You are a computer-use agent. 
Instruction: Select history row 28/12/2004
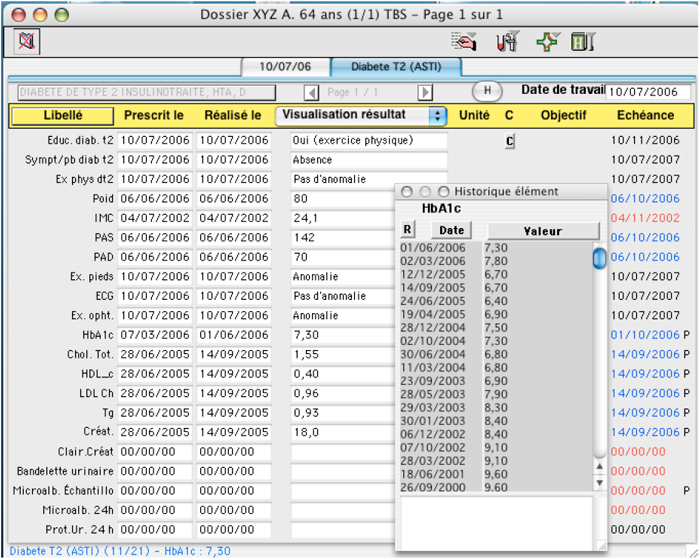click(x=496, y=328)
